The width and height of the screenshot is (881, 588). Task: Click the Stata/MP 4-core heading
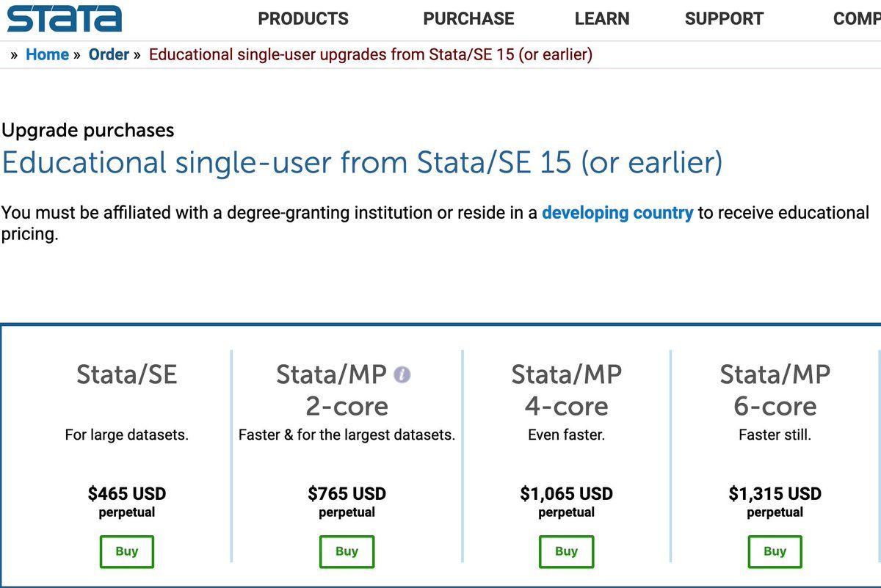pyautogui.click(x=566, y=390)
